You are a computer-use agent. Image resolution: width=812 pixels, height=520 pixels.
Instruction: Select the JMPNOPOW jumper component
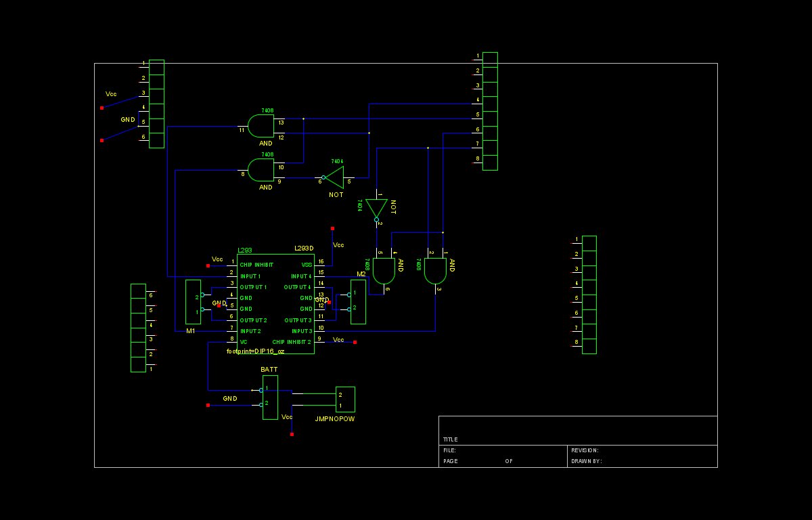345,399
